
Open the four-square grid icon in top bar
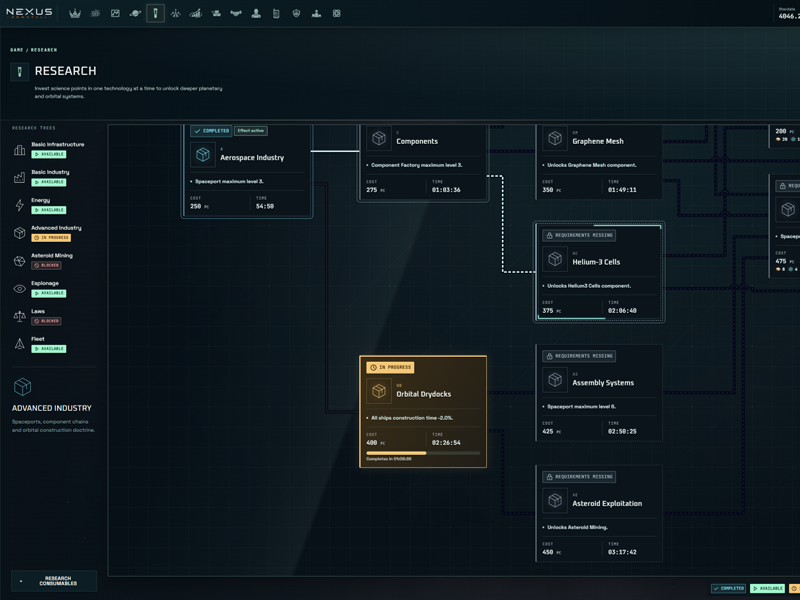[337, 14]
